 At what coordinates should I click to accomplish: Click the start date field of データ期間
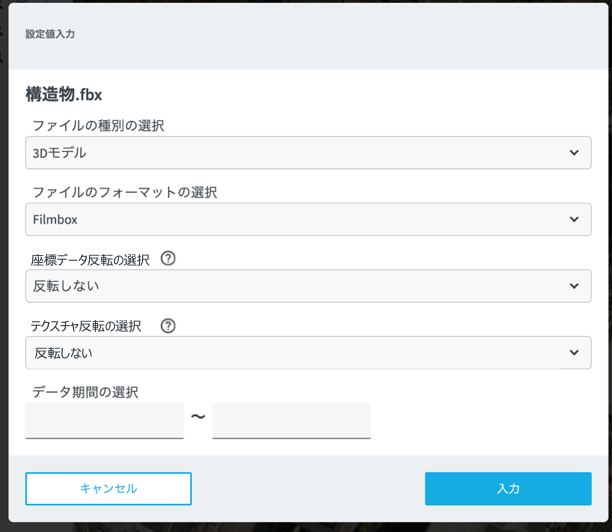point(104,420)
